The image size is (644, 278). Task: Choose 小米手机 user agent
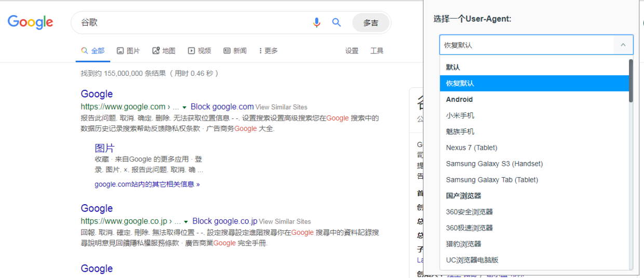click(534, 115)
